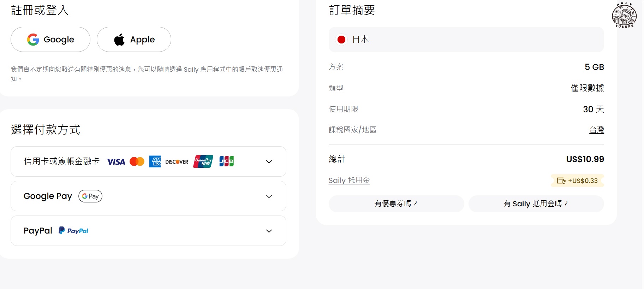Click the G Pay badge icon
Viewport: 644px width, 289px height.
[x=90, y=196]
